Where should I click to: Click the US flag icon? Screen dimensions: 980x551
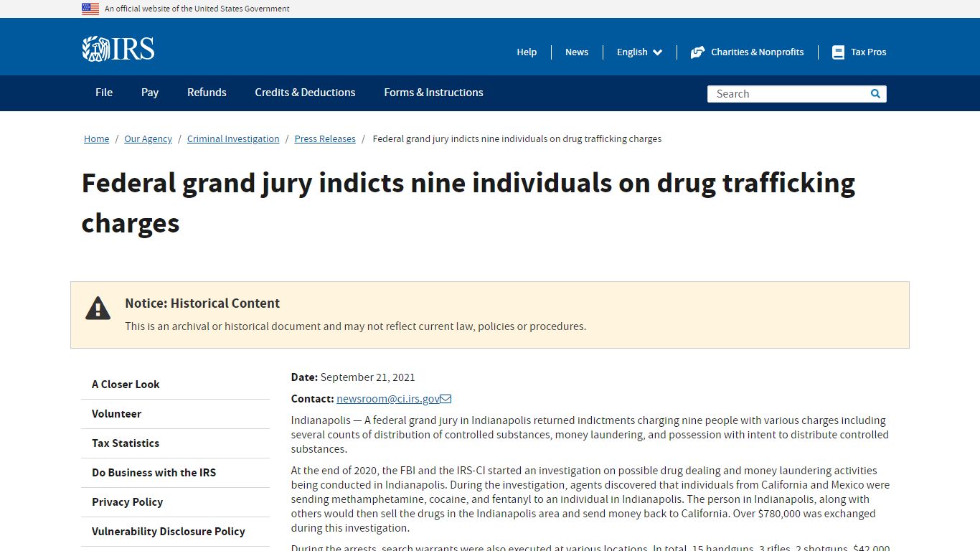pos(90,9)
